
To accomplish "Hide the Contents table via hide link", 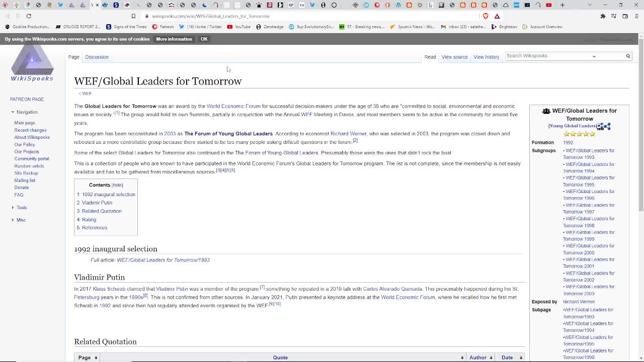I will [117, 185].
